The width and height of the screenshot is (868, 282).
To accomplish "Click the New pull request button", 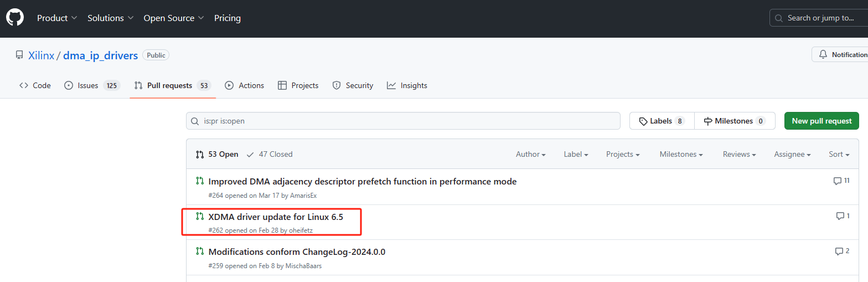I will (x=821, y=121).
